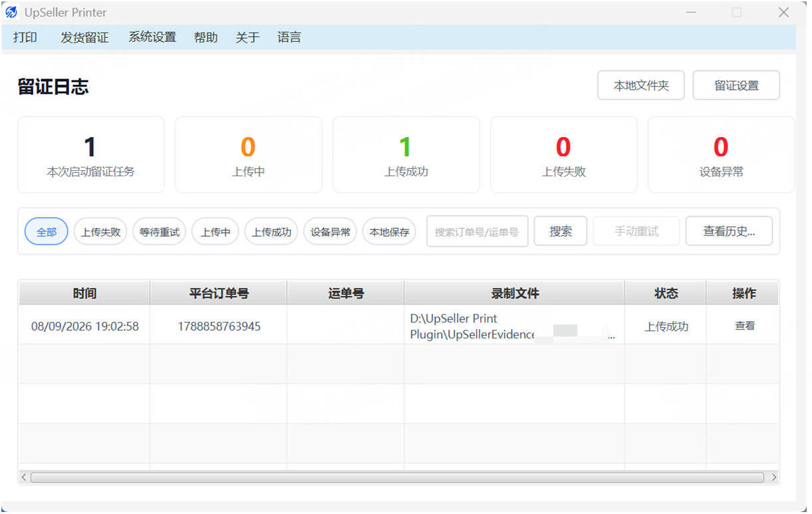Filter by 上传中 pill

(x=215, y=232)
